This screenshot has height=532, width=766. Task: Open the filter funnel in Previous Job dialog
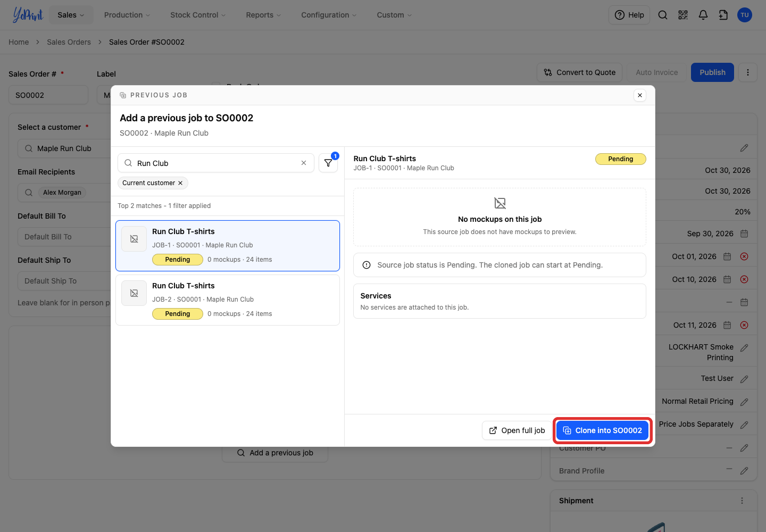pyautogui.click(x=328, y=163)
